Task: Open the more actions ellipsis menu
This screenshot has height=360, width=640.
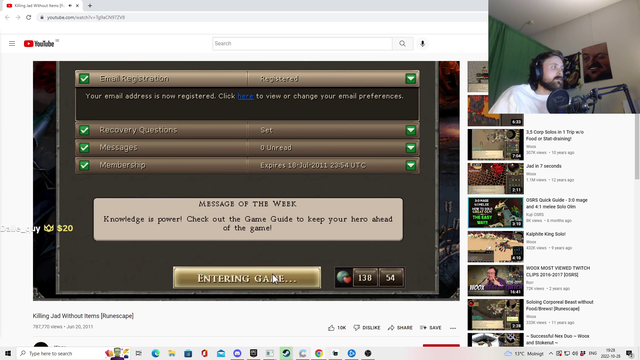Action: pos(453,328)
